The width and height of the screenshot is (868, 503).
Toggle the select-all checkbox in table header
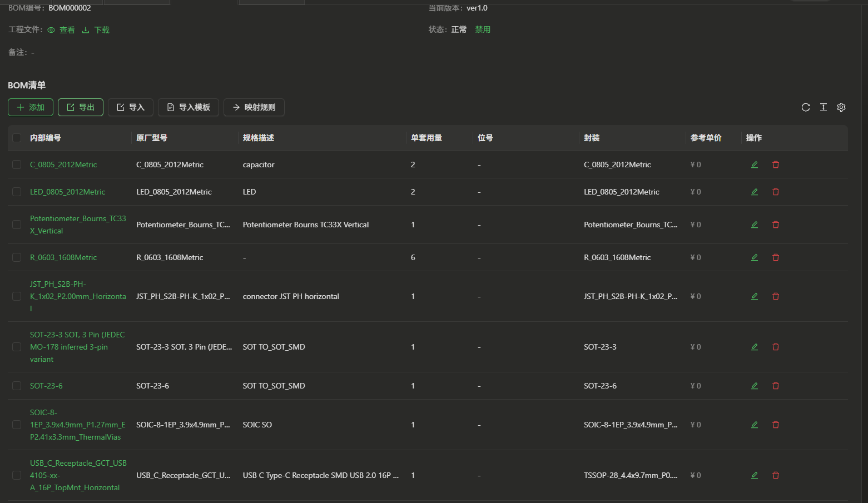click(17, 138)
